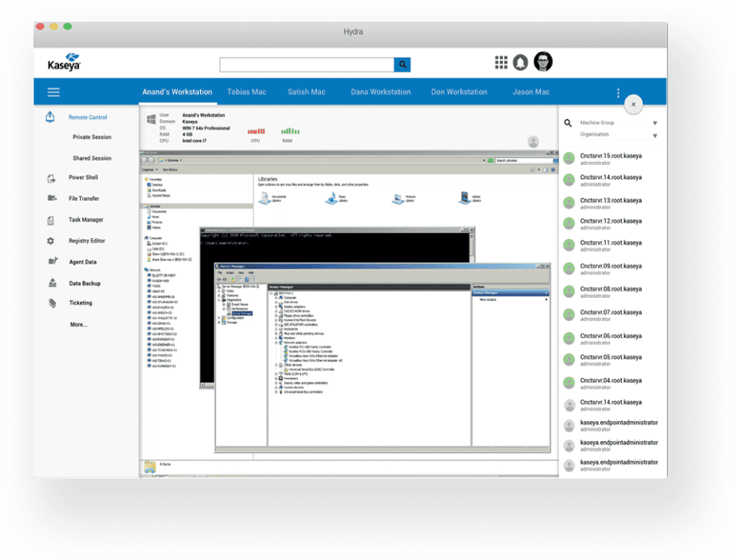Viewport: 736px width, 560px height.
Task: Switch to the Dana Workstation tab
Action: [x=380, y=92]
